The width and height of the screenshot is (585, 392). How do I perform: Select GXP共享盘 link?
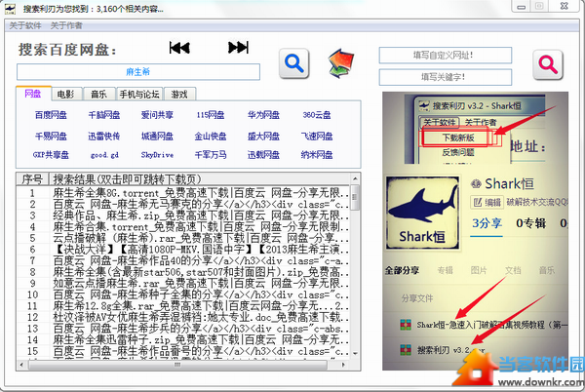[51, 155]
